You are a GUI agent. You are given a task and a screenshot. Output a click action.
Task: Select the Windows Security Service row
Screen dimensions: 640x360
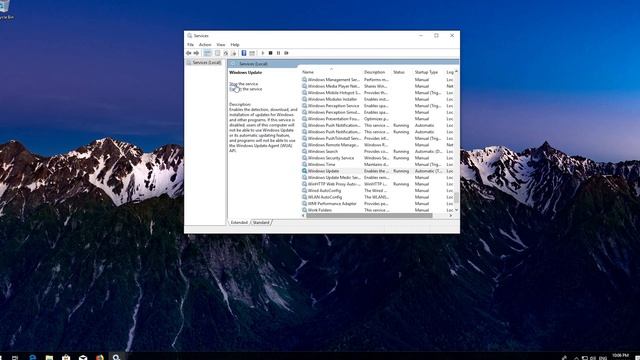point(378,158)
